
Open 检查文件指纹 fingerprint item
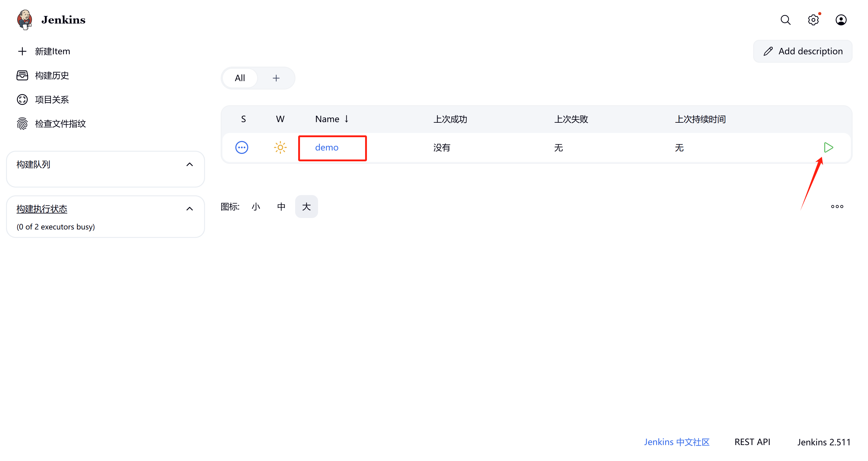[60, 124]
